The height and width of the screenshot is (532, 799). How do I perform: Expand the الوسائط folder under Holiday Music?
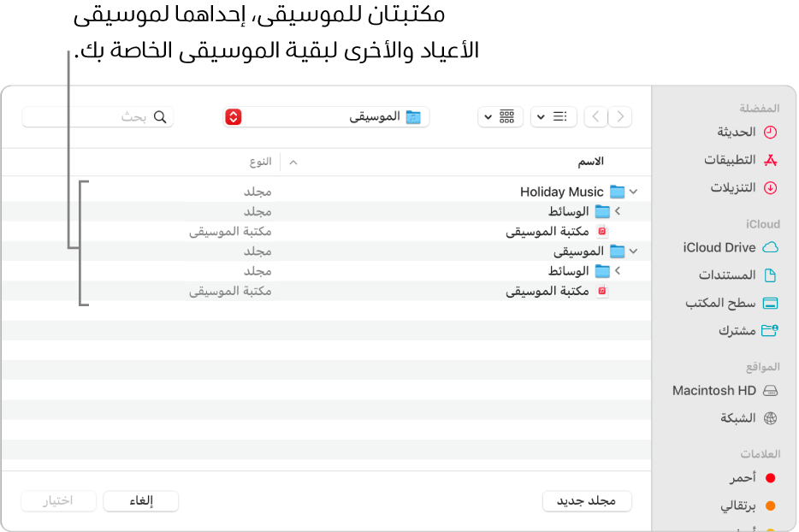point(618,211)
